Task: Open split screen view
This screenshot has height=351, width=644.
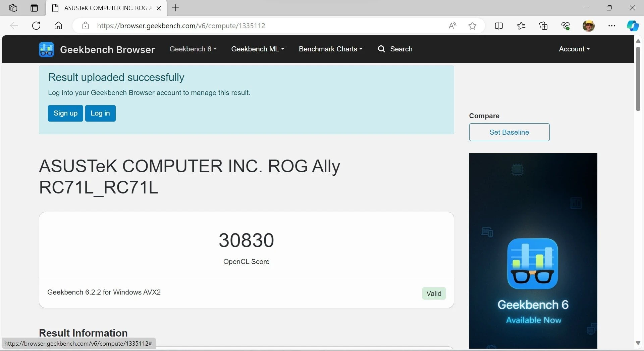Action: (x=499, y=26)
